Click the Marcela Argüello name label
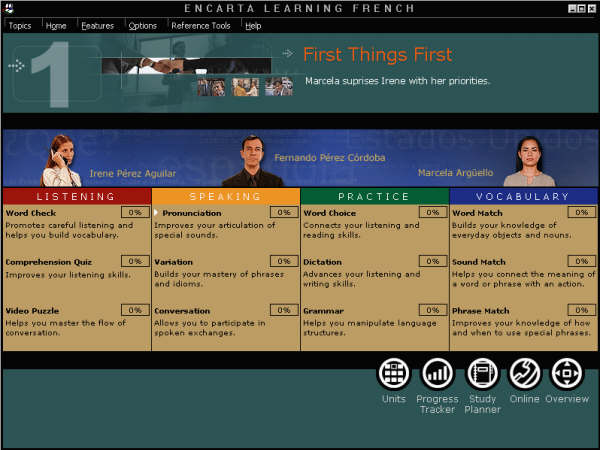This screenshot has height=450, width=600. click(455, 173)
